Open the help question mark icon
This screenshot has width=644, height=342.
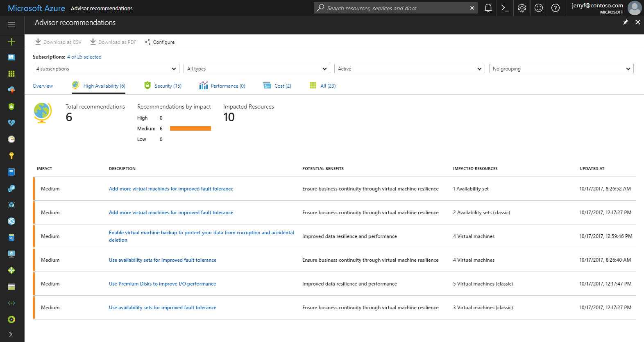556,8
